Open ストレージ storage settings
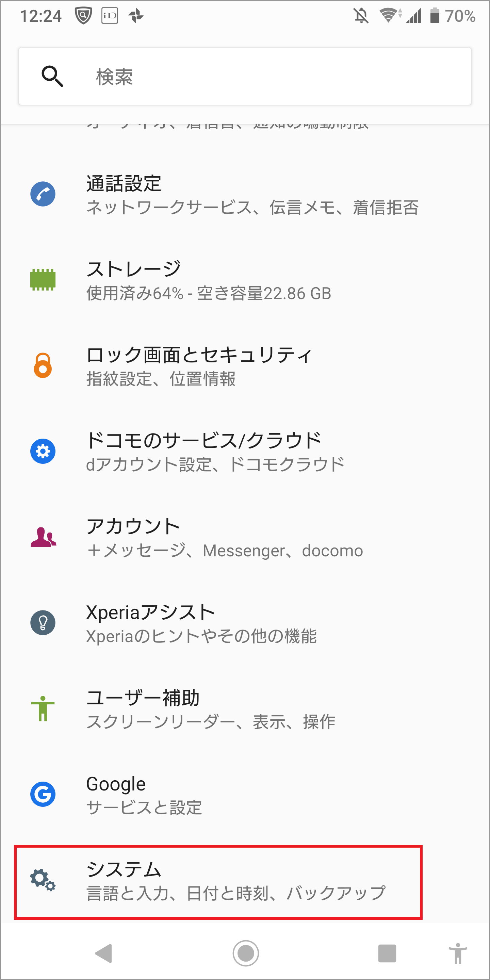Screen dimensions: 490x980 click(x=245, y=280)
